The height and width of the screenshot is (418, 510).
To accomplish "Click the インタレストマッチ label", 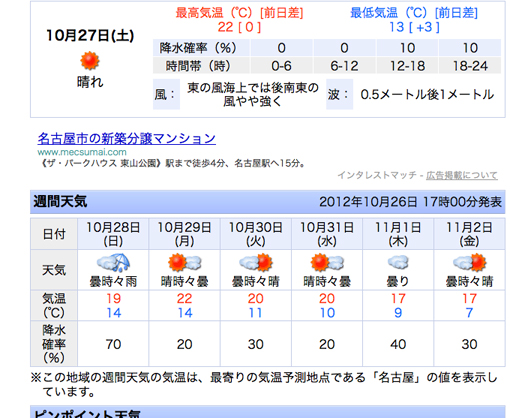I will [x=377, y=175].
